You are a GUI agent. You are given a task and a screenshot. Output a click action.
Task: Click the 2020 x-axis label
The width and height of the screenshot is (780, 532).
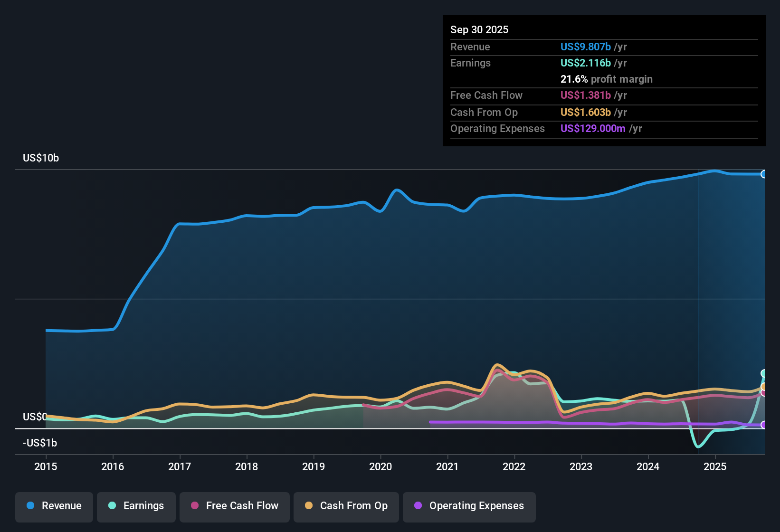380,466
